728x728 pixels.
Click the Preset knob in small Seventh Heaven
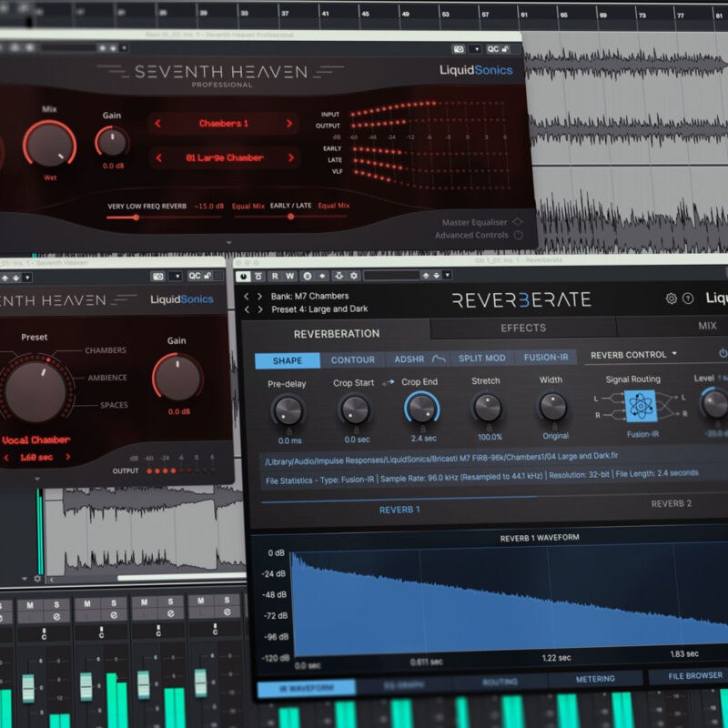(x=35, y=390)
